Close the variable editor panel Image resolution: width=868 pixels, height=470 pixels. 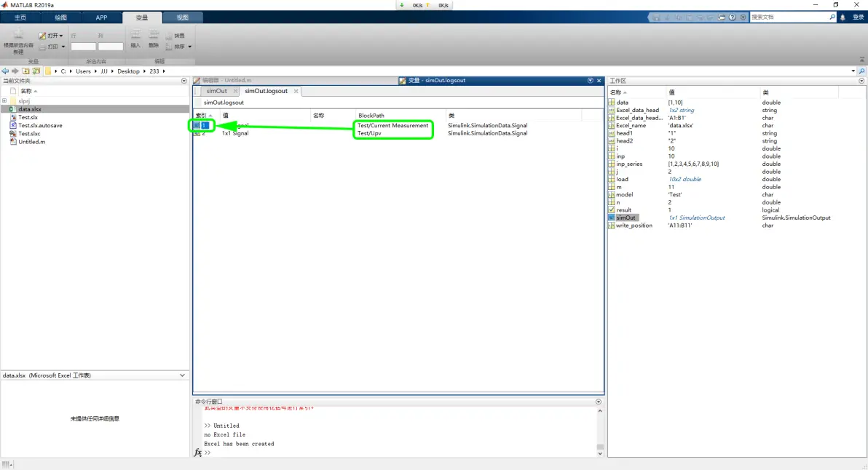tap(599, 81)
